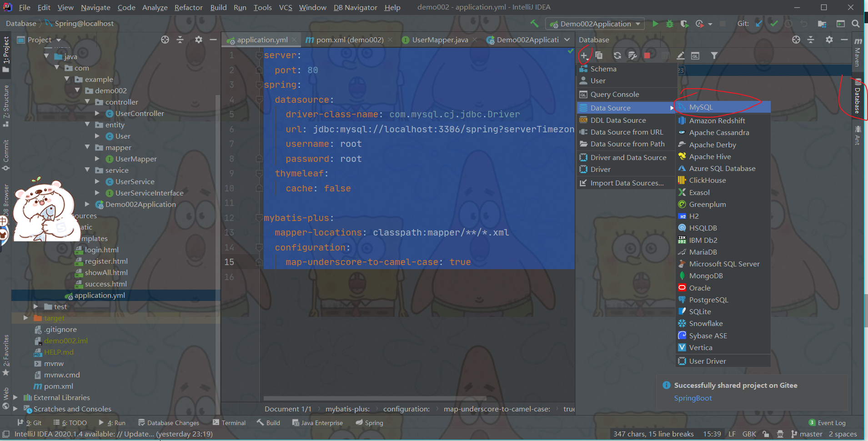Show hidden editor tabs dropdown chevron

point(567,40)
